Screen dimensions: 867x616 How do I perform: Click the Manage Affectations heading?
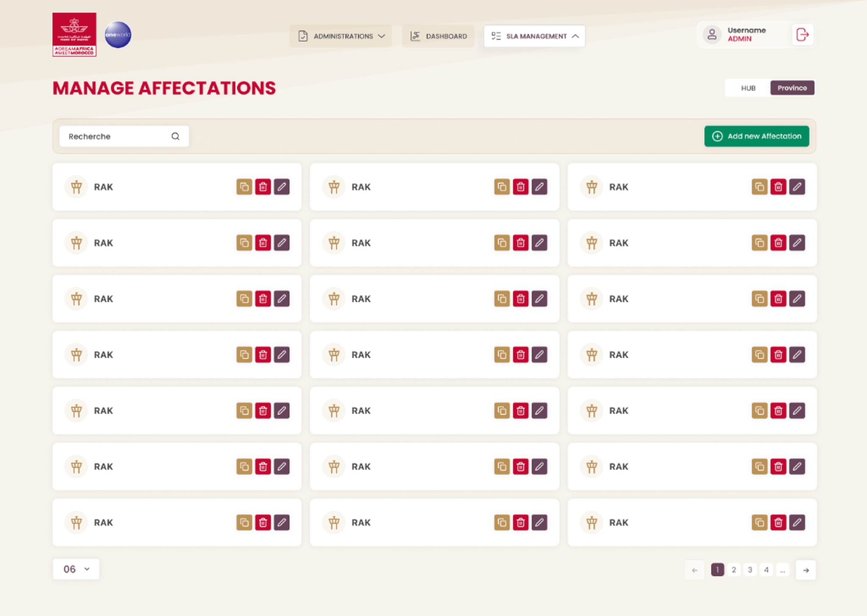pyautogui.click(x=164, y=88)
